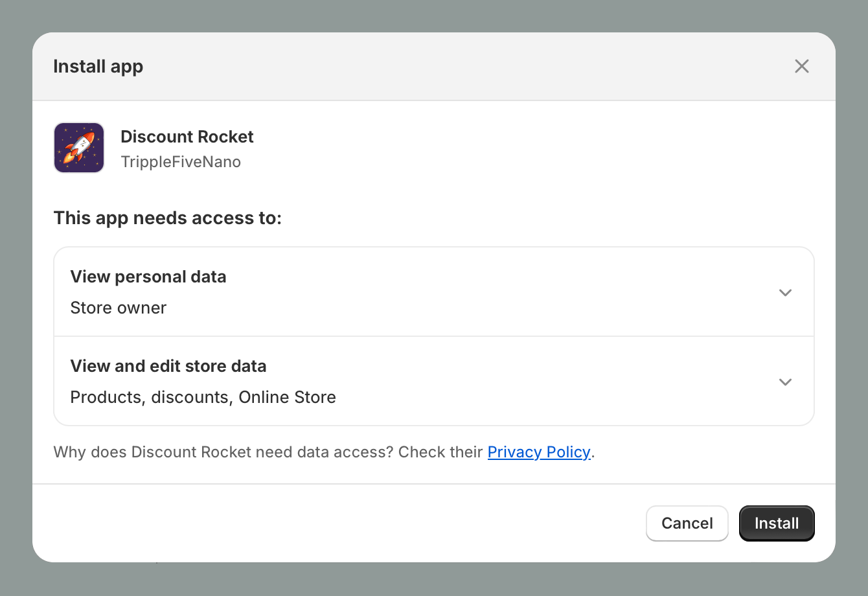Expand the View personal data chevron

[785, 293]
